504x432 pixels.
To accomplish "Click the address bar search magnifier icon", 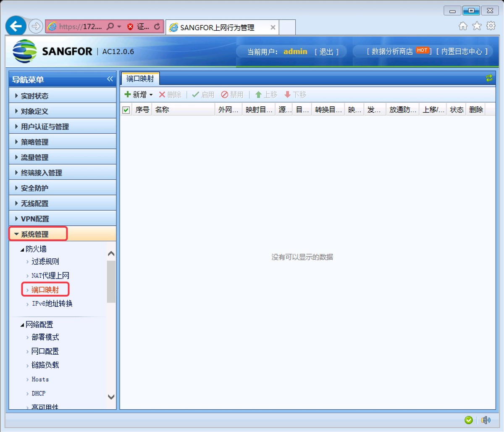I will (x=110, y=26).
